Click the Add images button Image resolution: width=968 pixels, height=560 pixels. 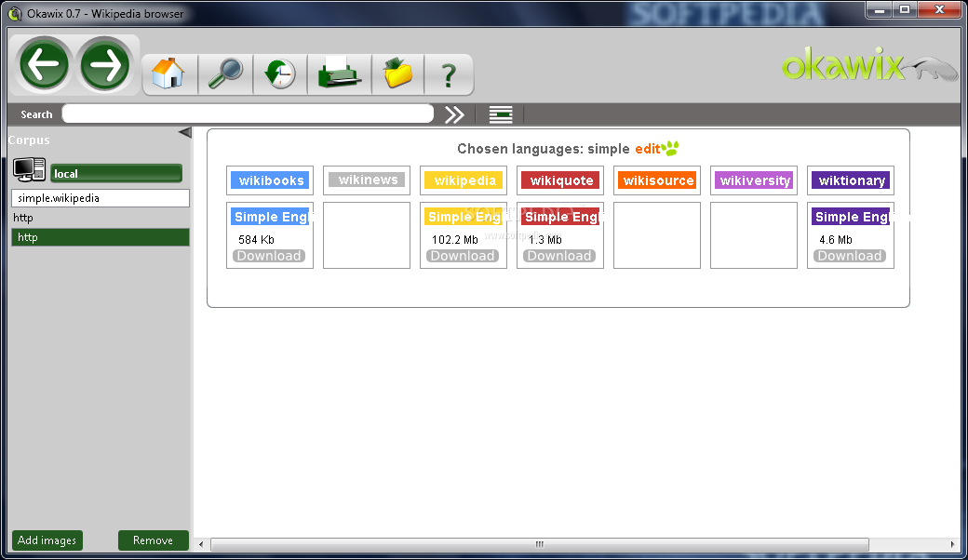click(47, 540)
